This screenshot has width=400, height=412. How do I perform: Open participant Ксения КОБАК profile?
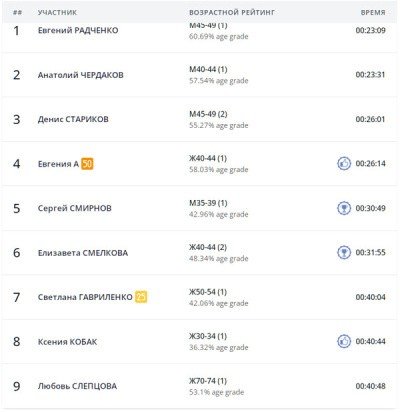click(68, 342)
